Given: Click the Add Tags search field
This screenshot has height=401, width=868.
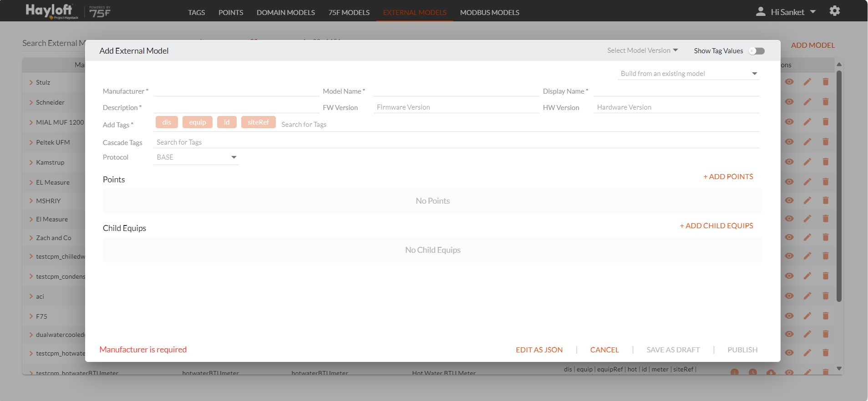Looking at the screenshot, I should pyautogui.click(x=519, y=125).
